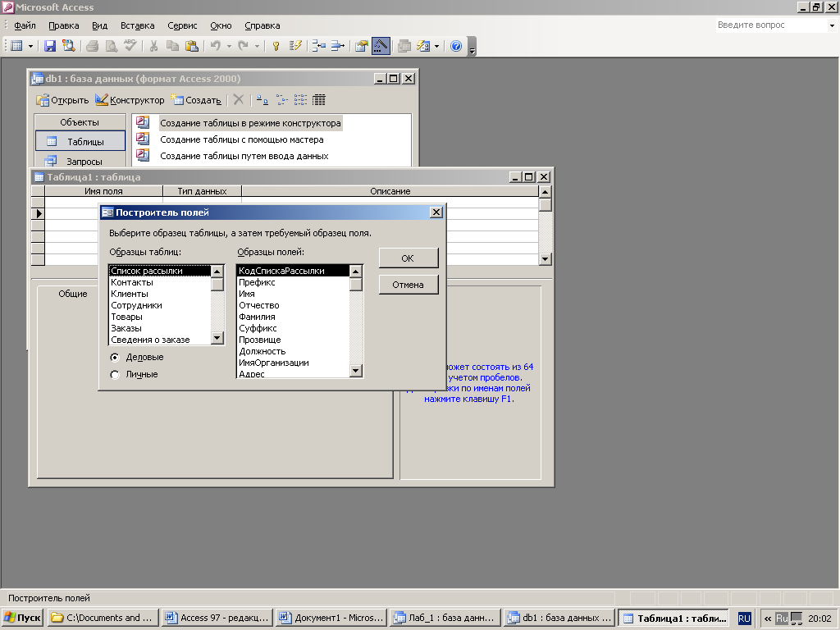The height and width of the screenshot is (630, 840).
Task: Open the Правка menu
Action: [64, 25]
